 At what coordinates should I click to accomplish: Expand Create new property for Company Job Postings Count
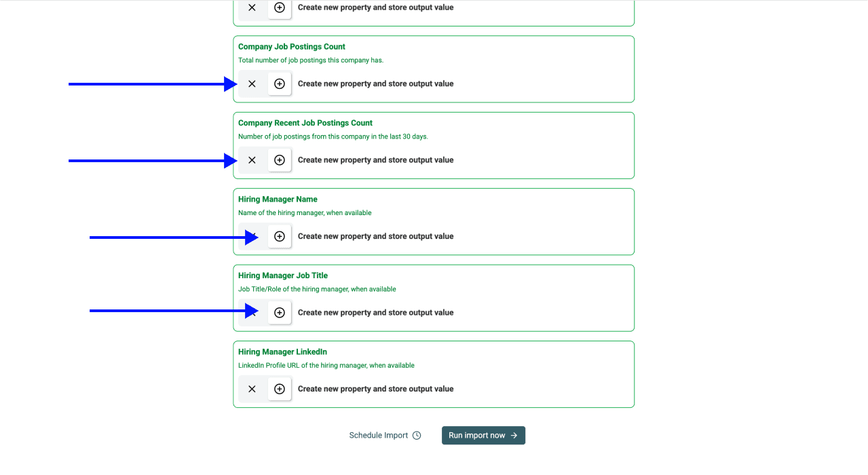[x=375, y=83]
